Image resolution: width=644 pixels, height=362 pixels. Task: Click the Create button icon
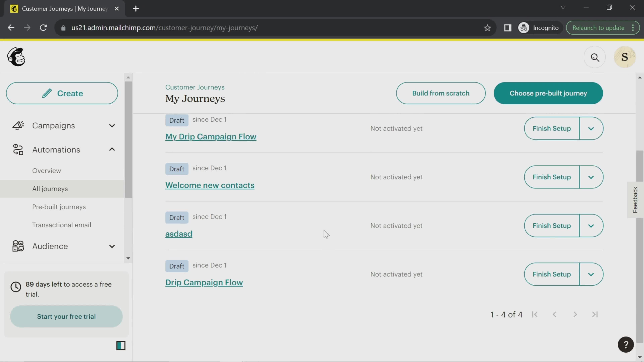pos(47,93)
